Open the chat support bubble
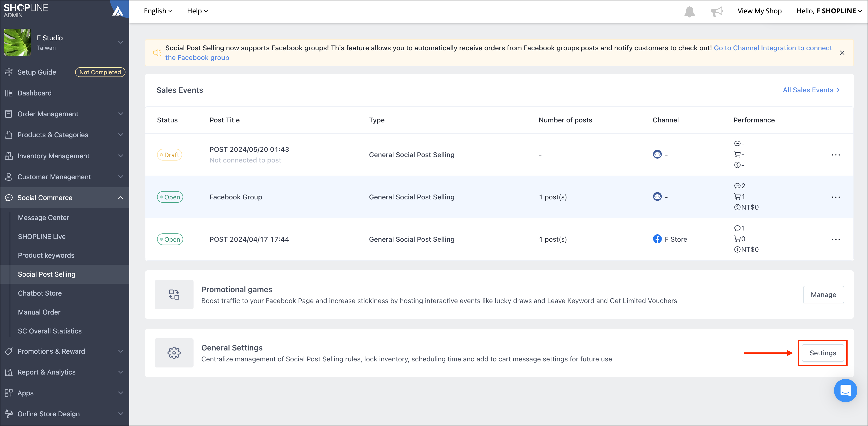868x426 pixels. (845, 390)
